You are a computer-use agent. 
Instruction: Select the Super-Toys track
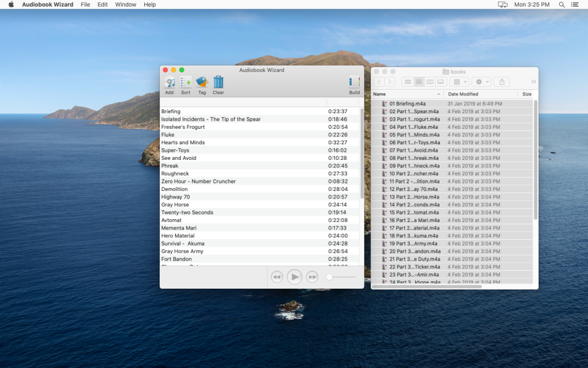[x=259, y=150]
